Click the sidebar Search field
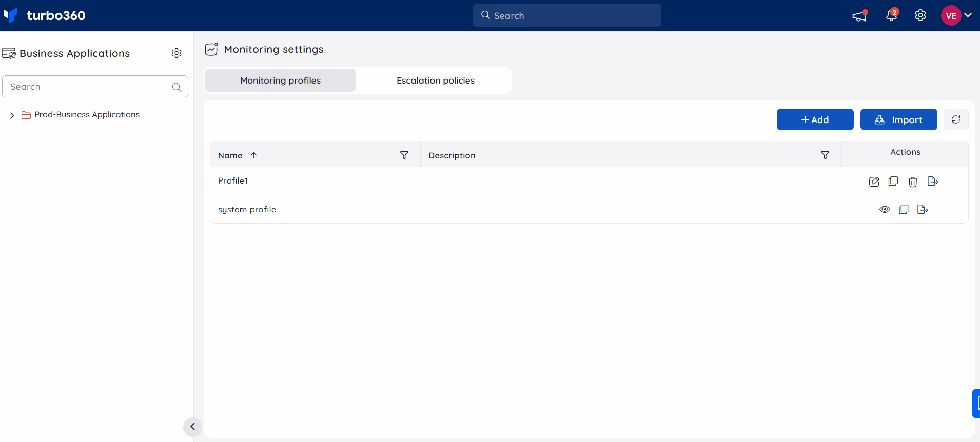The height and width of the screenshot is (442, 980). click(95, 87)
